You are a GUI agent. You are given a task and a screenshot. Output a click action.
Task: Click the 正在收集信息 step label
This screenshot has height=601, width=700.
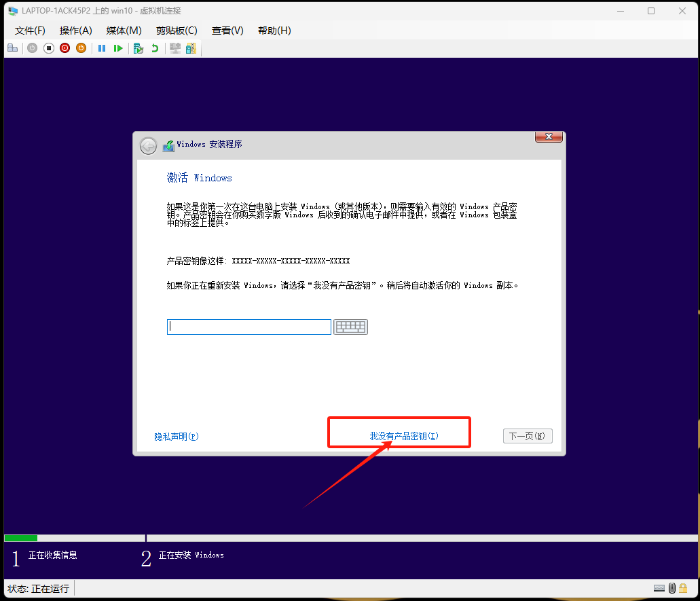53,555
